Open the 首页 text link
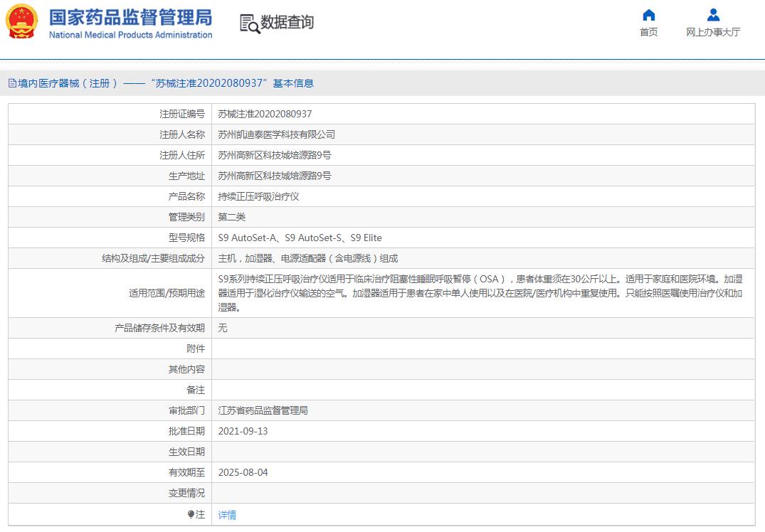The width and height of the screenshot is (765, 532). coord(648,32)
